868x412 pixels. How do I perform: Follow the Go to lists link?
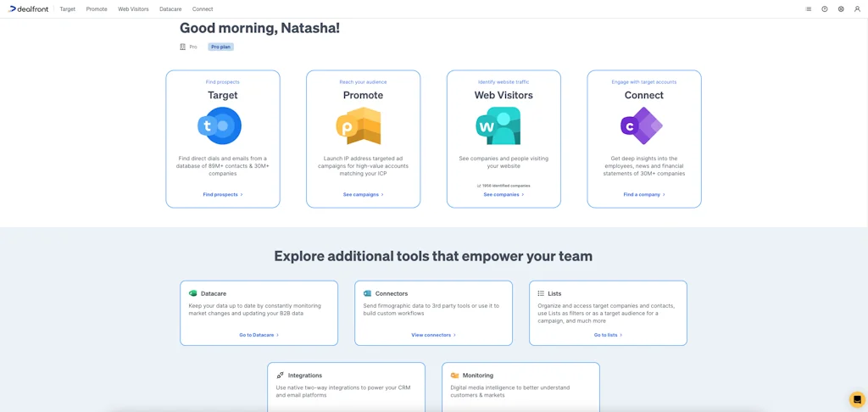click(x=609, y=335)
